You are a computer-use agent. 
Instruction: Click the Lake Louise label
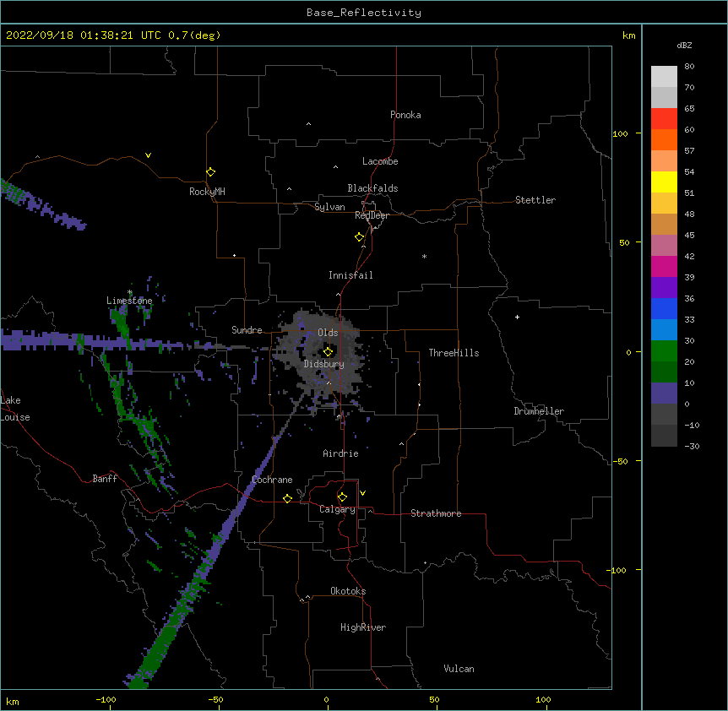point(14,409)
